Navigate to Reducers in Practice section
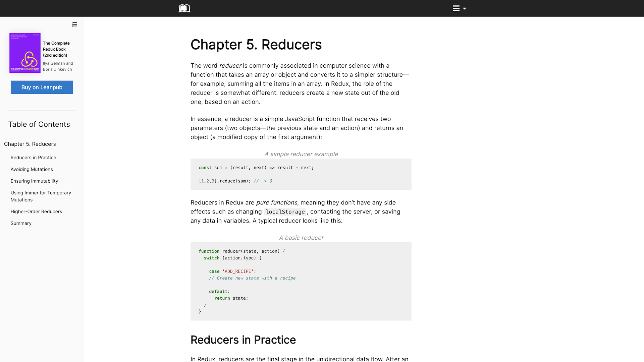This screenshot has height=362, width=644. pos(33,157)
